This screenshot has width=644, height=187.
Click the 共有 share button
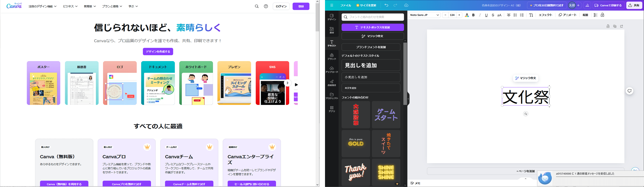pyautogui.click(x=634, y=5)
